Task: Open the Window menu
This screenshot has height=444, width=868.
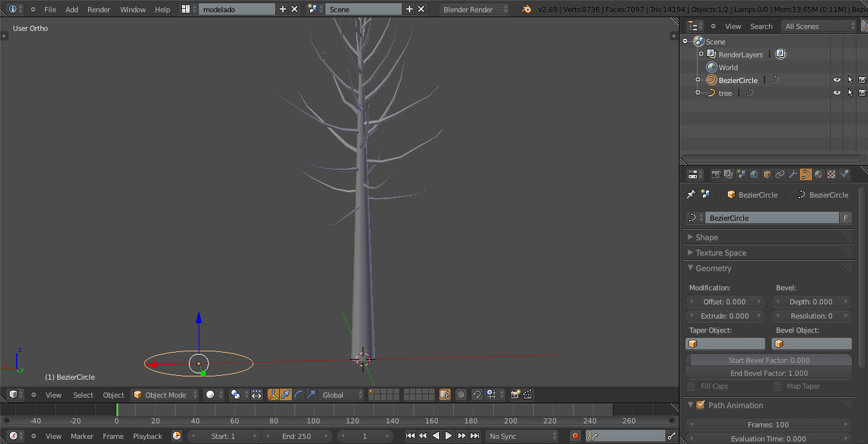Action: (133, 9)
